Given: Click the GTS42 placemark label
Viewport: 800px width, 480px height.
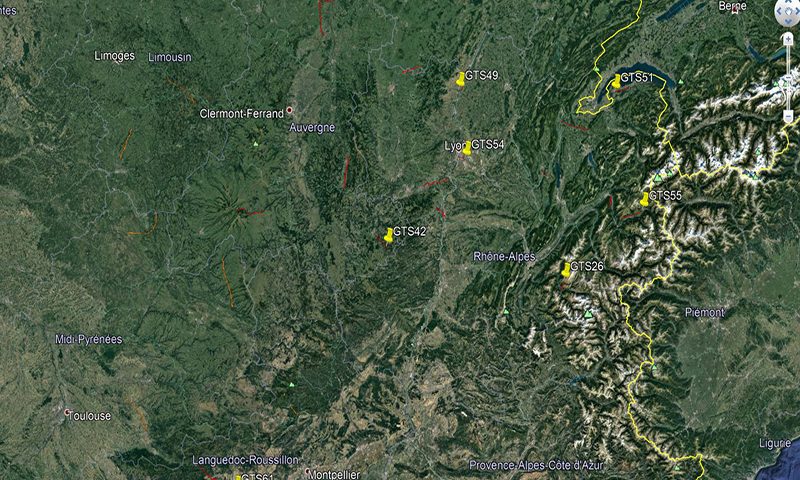Looking at the screenshot, I should tap(410, 231).
